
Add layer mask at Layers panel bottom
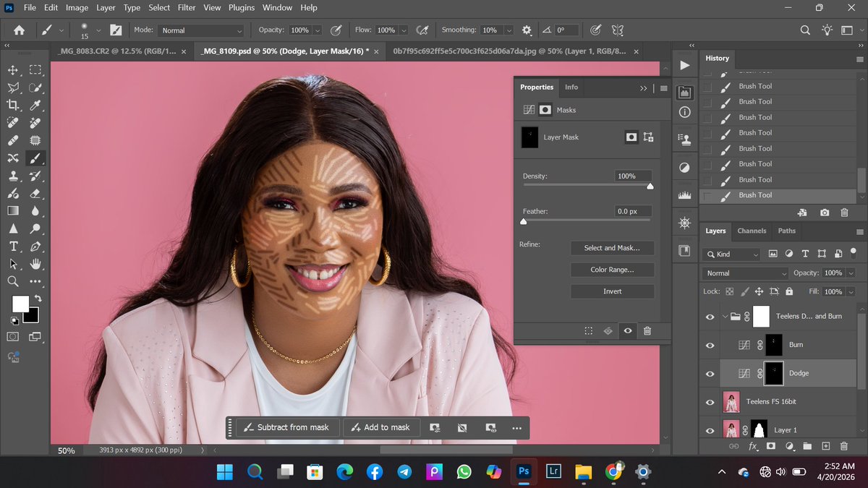770,447
